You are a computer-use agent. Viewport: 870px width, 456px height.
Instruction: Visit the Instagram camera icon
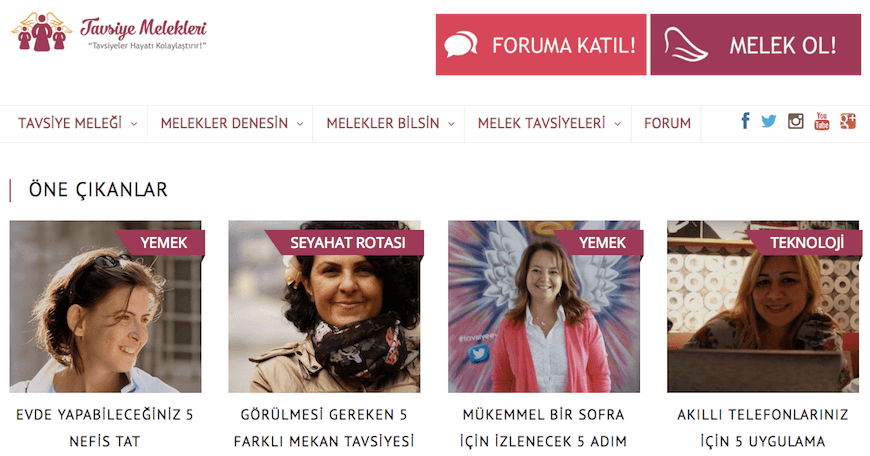[x=796, y=121]
